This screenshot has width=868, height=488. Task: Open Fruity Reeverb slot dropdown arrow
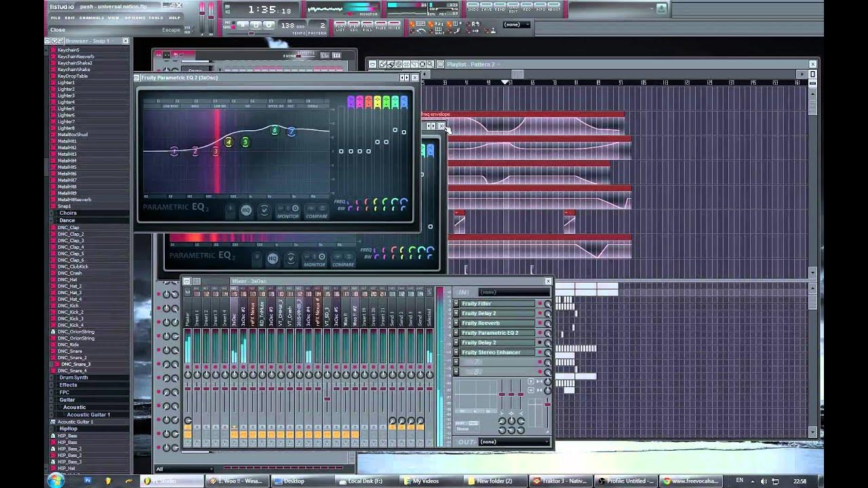pyautogui.click(x=456, y=323)
